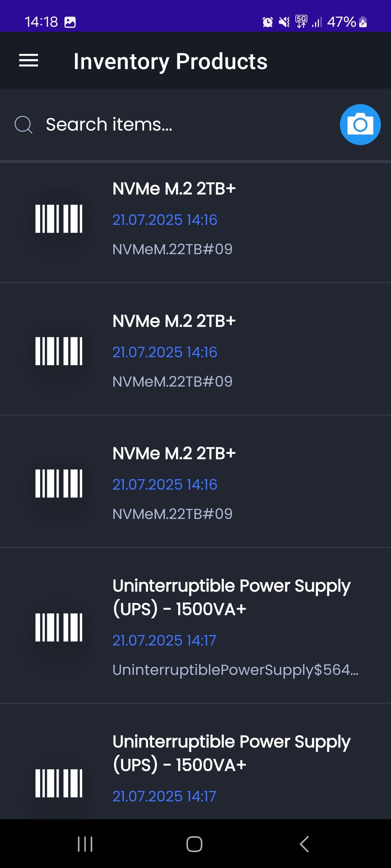This screenshot has width=391, height=868.
Task: Select second NVMe M.2 2TB+ product title
Action: (174, 321)
